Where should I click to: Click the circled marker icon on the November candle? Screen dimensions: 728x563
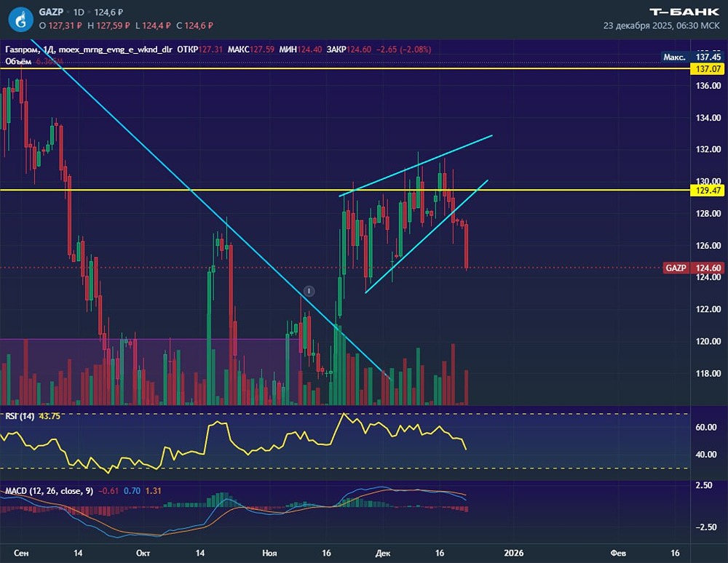tap(309, 291)
